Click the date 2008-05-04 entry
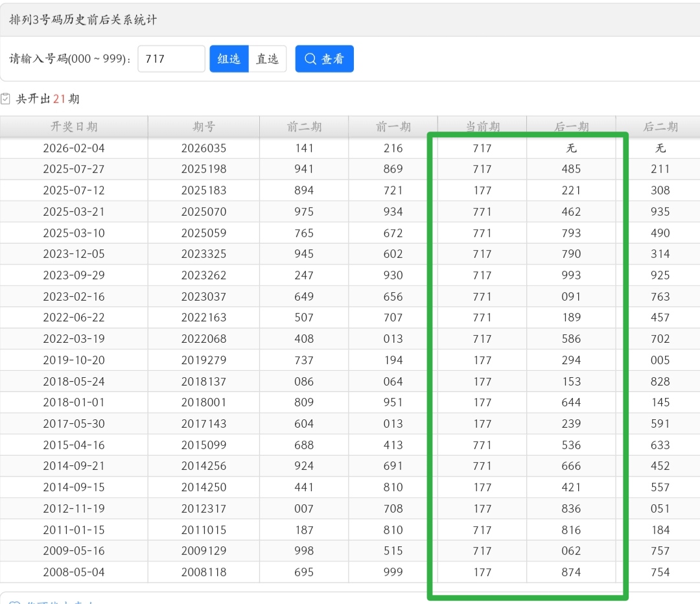 click(73, 572)
